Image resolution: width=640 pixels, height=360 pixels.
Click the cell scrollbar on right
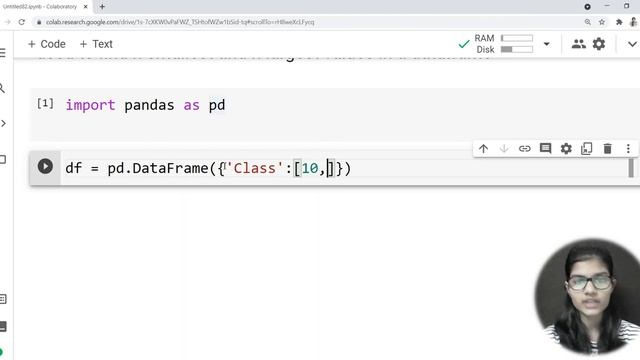click(631, 168)
